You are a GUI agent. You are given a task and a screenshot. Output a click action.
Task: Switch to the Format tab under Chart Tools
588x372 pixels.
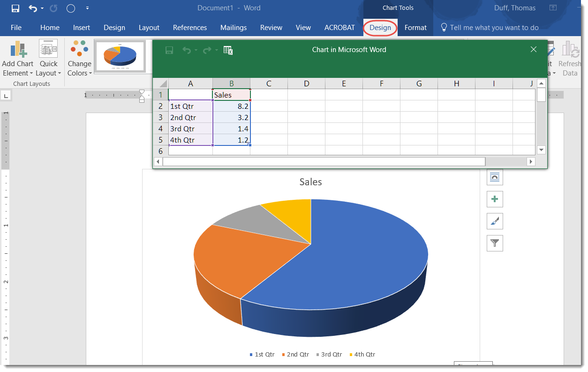[x=415, y=28]
